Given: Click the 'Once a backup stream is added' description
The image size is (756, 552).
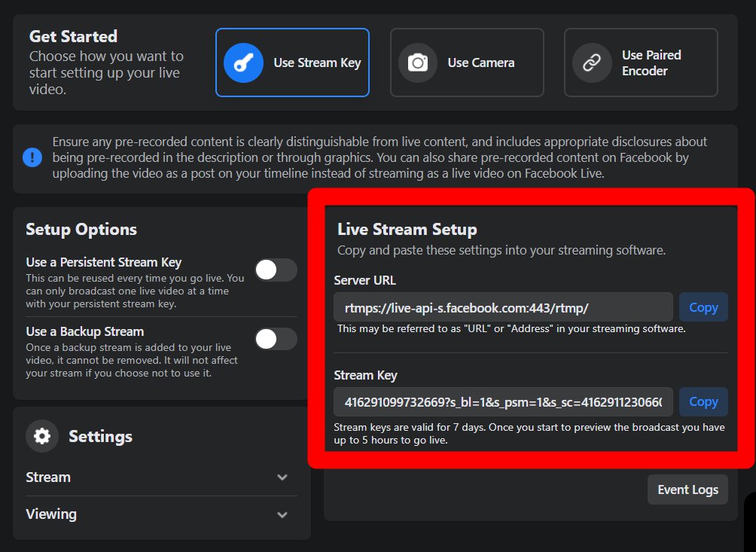Looking at the screenshot, I should [x=132, y=360].
